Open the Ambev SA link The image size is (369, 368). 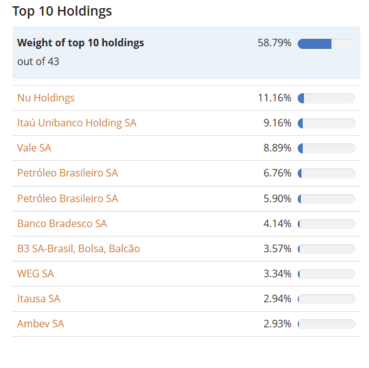40,324
